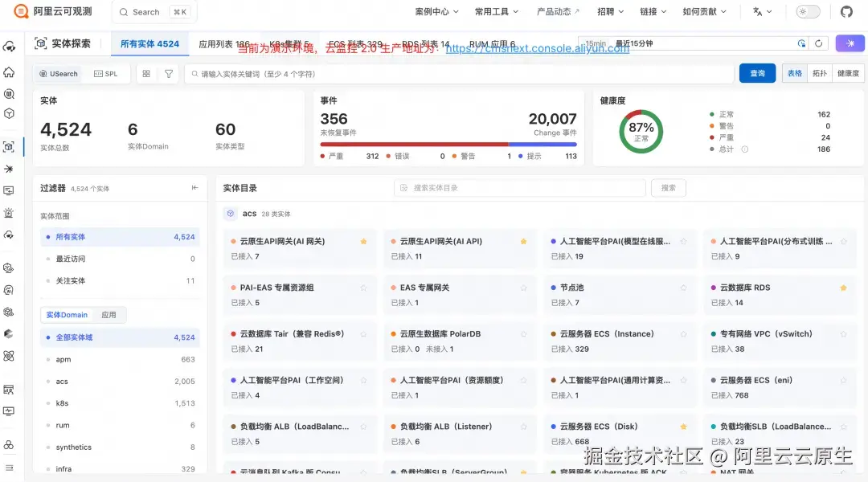
Task: Click the entity explorer sidebar icon
Action: pos(9,147)
